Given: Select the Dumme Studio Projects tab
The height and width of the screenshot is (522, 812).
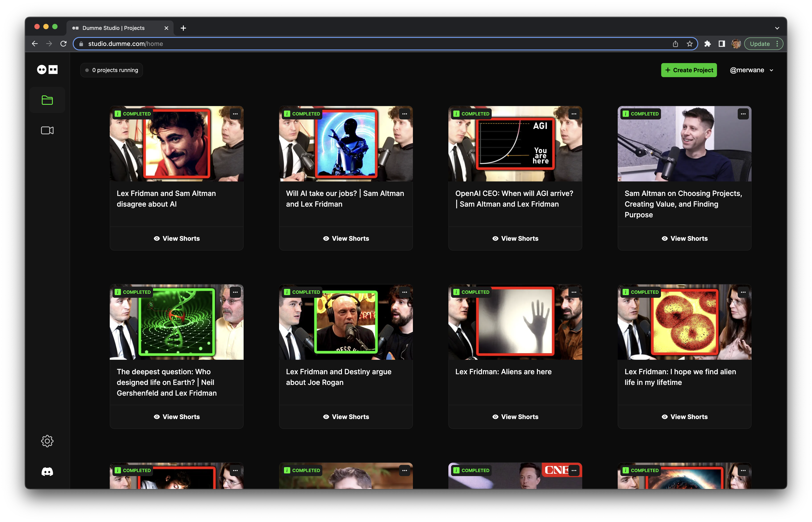Looking at the screenshot, I should point(114,28).
